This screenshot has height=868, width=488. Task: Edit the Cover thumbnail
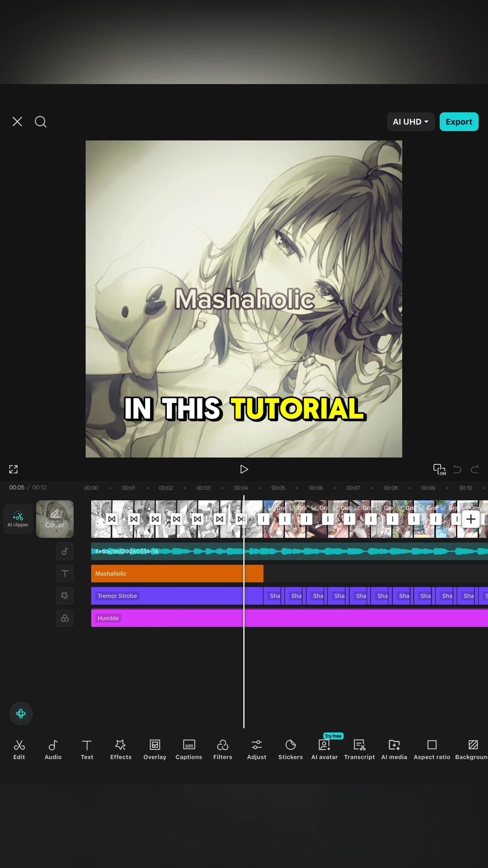pyautogui.click(x=55, y=519)
